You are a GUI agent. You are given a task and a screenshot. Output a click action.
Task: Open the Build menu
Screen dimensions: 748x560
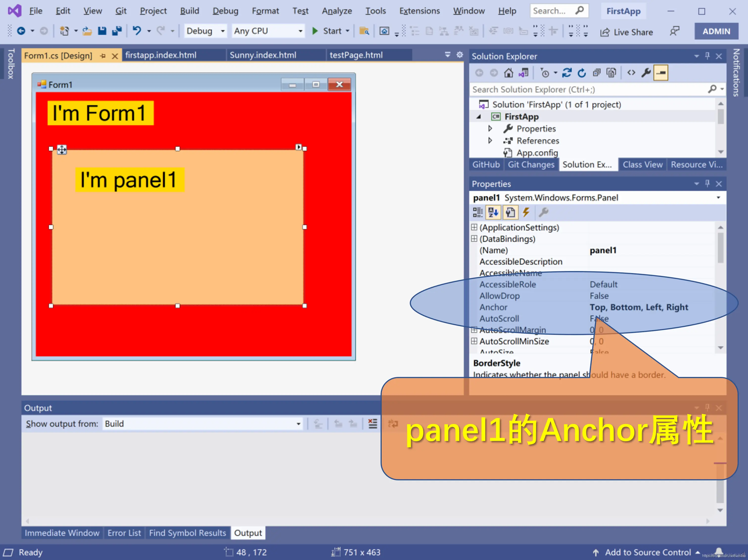click(189, 11)
